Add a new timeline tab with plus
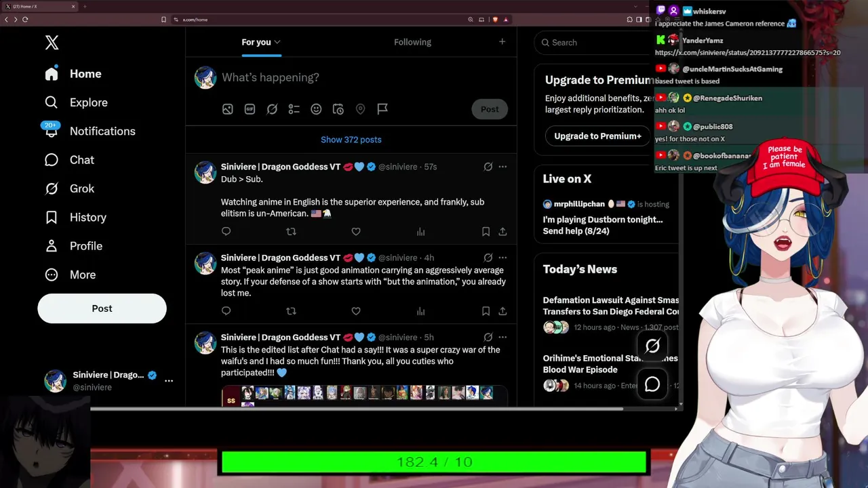This screenshot has width=868, height=488. pyautogui.click(x=502, y=42)
